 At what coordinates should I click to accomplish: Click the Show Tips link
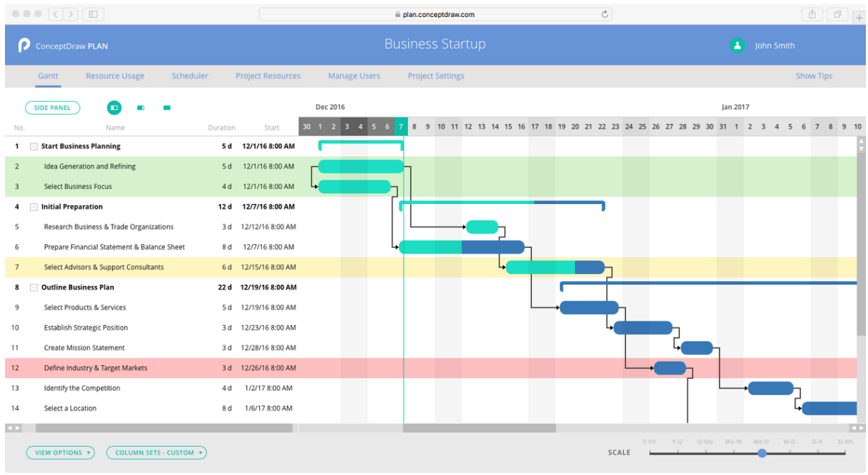click(x=813, y=76)
